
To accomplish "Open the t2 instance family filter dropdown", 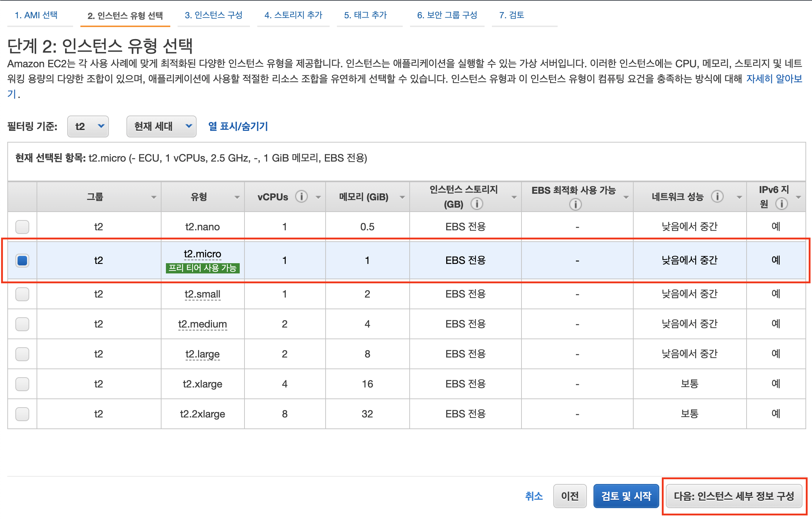I will (x=88, y=126).
